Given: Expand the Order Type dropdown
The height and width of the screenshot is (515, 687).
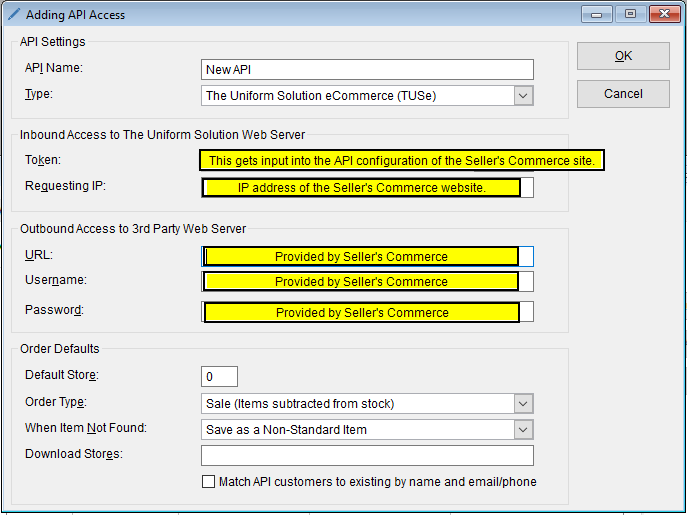Looking at the screenshot, I should click(x=523, y=404).
